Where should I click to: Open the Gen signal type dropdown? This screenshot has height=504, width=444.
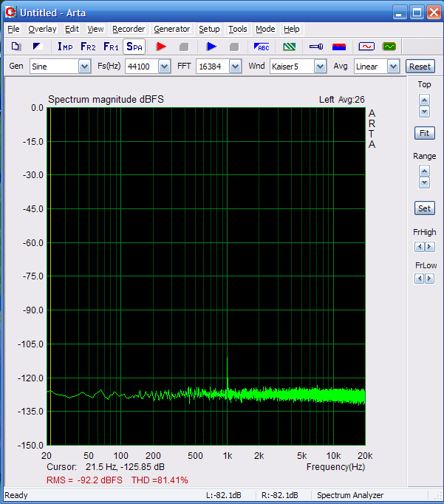85,67
